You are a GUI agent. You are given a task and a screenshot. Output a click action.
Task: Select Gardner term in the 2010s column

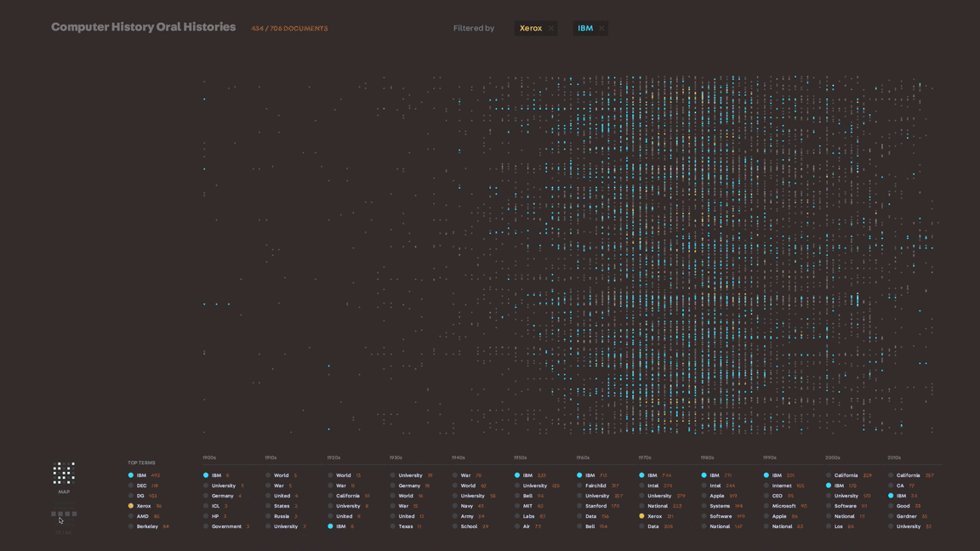pos(906,516)
